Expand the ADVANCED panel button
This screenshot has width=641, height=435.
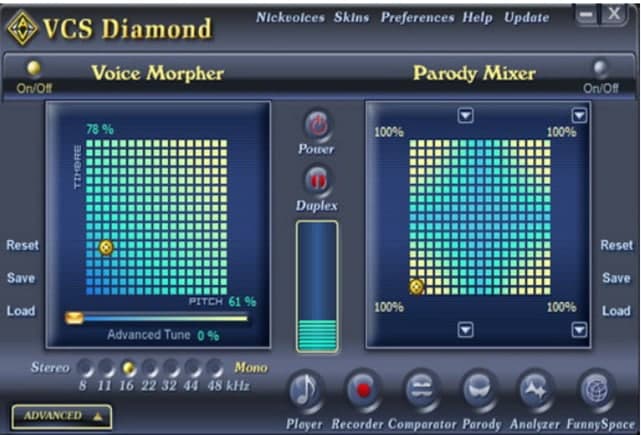tap(62, 416)
